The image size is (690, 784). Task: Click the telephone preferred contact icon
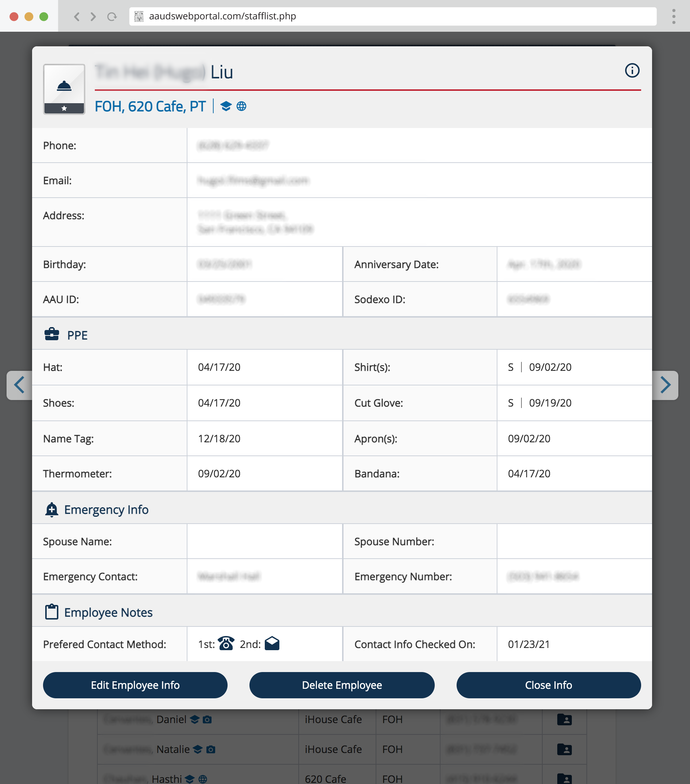pos(226,644)
